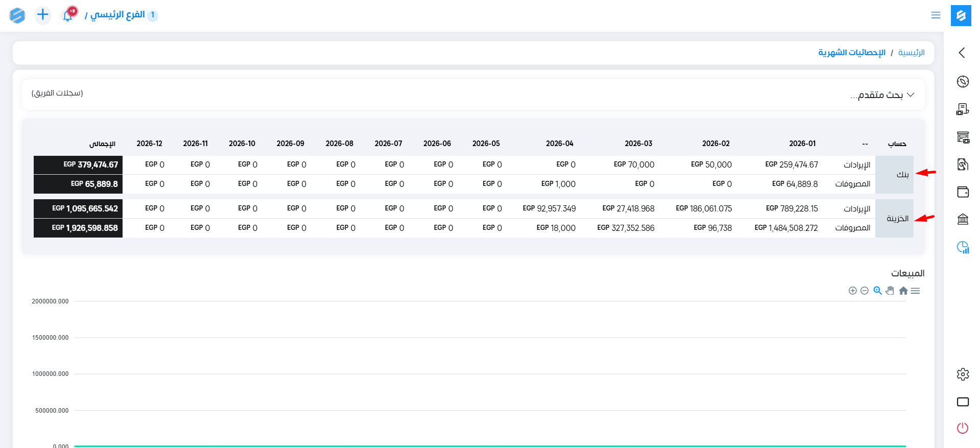Open the main branch selector
Image resolution: width=980 pixels, height=448 pixels.
(118, 15)
